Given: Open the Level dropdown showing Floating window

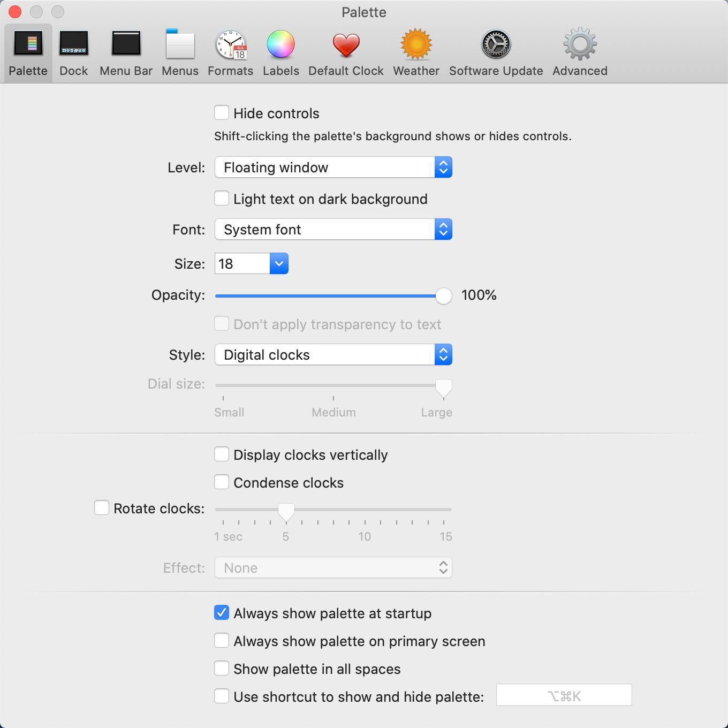Looking at the screenshot, I should coord(333,168).
